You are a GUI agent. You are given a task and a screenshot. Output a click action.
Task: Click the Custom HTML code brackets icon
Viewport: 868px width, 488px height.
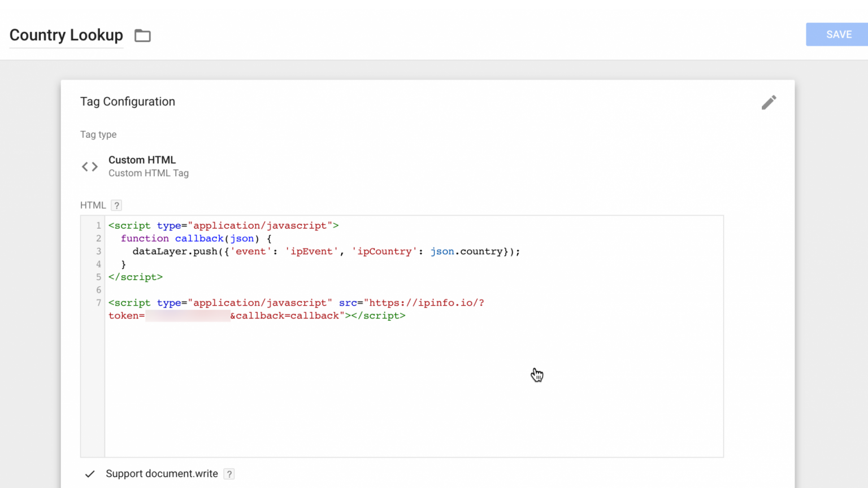tap(90, 167)
